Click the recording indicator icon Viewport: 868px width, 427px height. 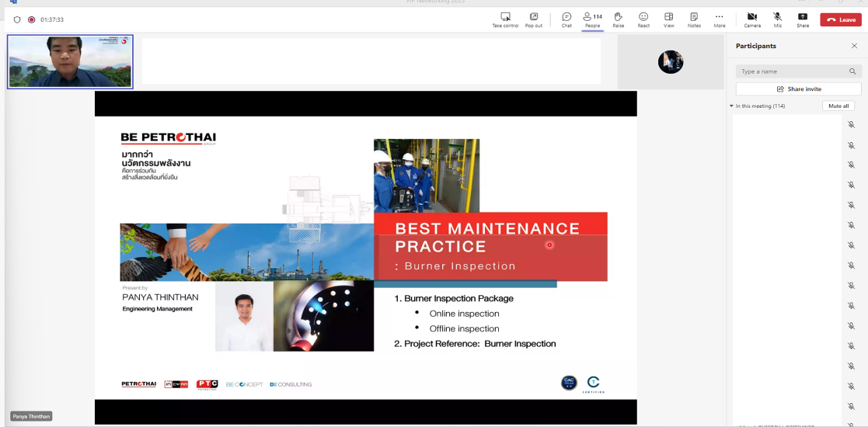32,19
